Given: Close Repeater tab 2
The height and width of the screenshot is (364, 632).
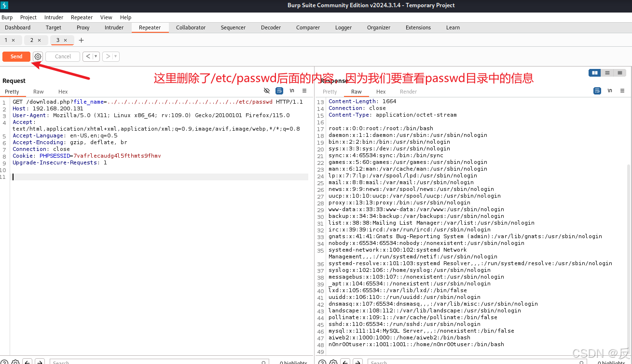Looking at the screenshot, I should point(40,40).
